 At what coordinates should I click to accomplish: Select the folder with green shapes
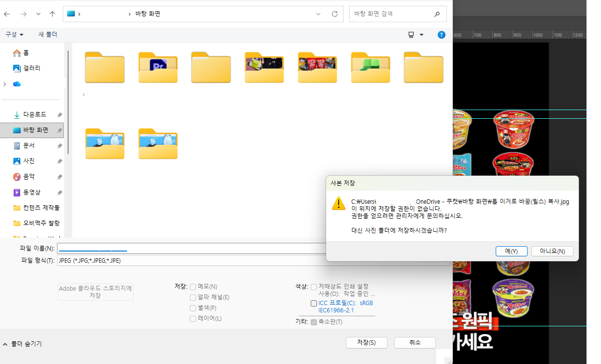click(x=371, y=67)
